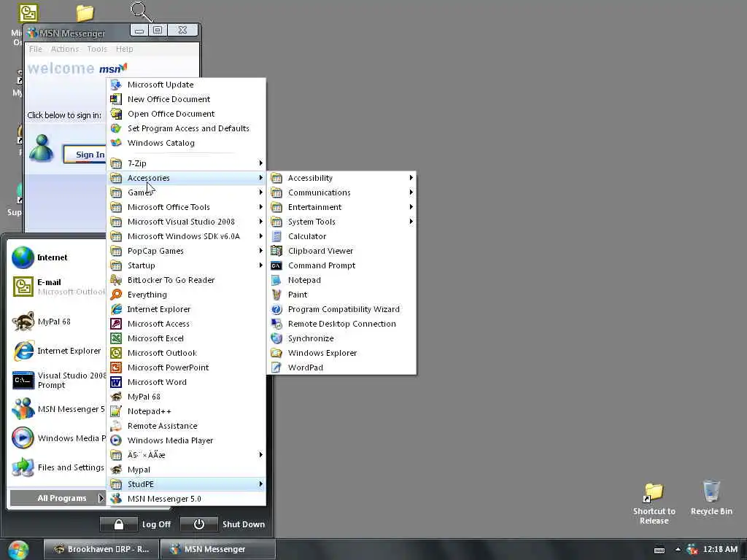
Task: Open Paint application icon
Action: point(276,295)
